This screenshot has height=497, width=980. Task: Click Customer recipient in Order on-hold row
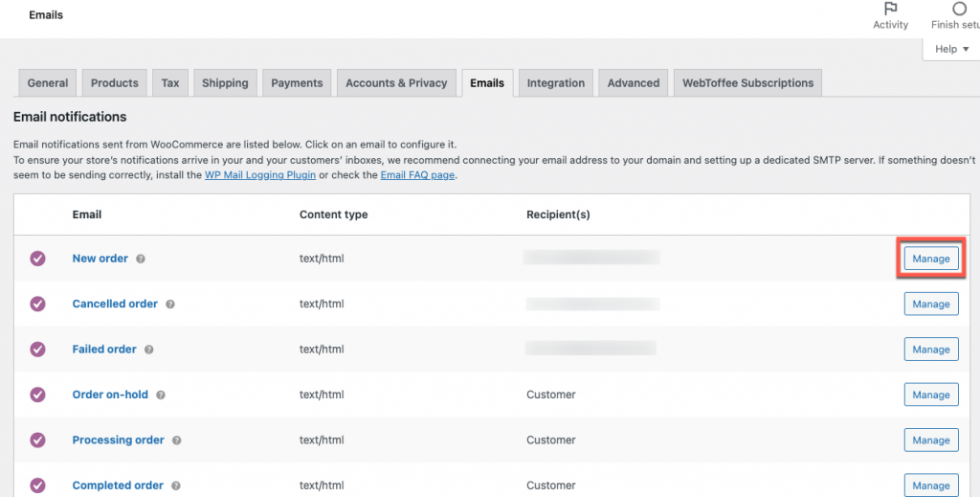tap(550, 395)
